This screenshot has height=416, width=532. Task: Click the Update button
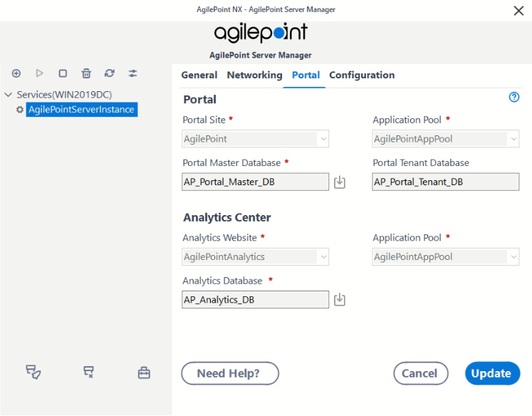tap(492, 373)
